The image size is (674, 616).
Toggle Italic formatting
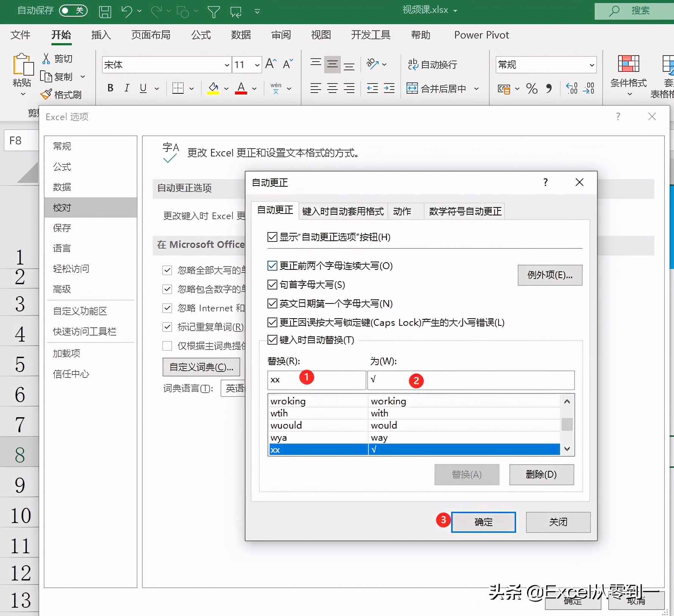pos(127,88)
